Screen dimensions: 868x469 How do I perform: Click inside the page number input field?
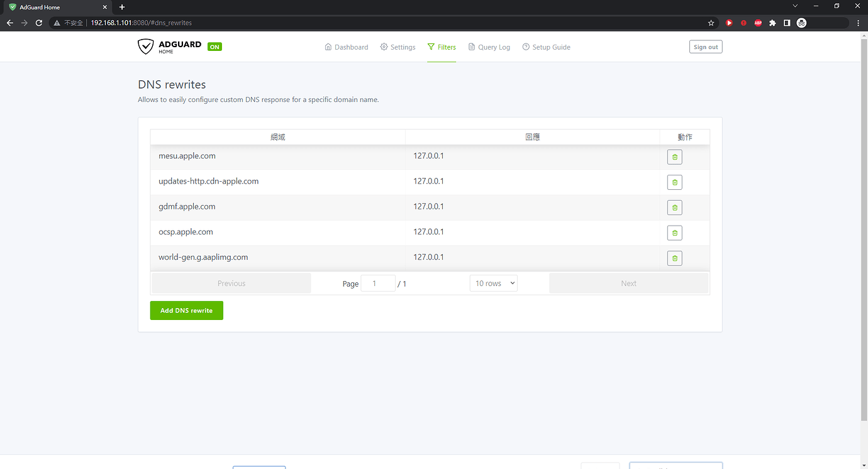378,283
